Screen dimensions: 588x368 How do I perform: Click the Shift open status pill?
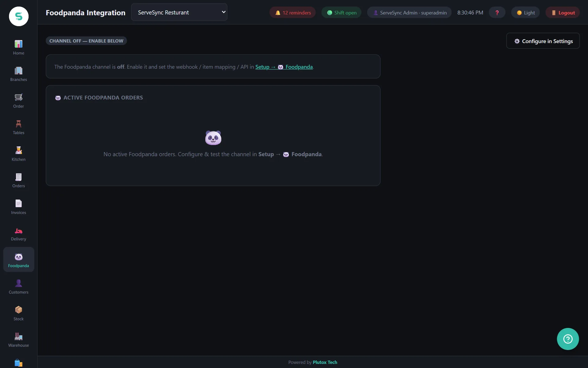(x=341, y=13)
